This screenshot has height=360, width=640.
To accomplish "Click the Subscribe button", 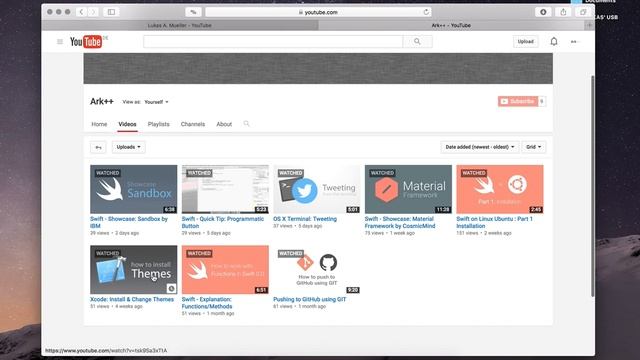I will click(x=518, y=101).
